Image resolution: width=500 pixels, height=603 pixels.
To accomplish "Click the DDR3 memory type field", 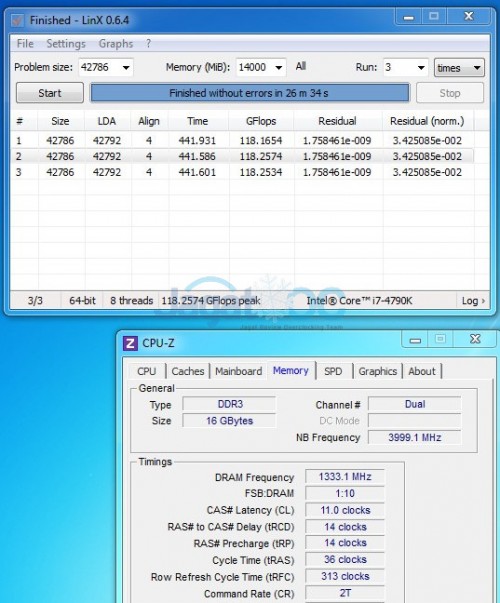I will coord(230,404).
